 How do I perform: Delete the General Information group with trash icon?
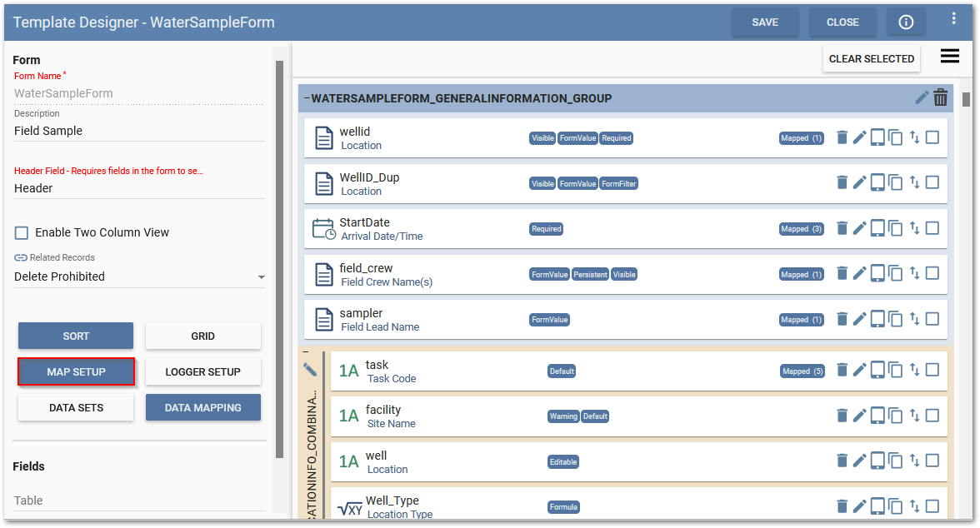point(941,97)
